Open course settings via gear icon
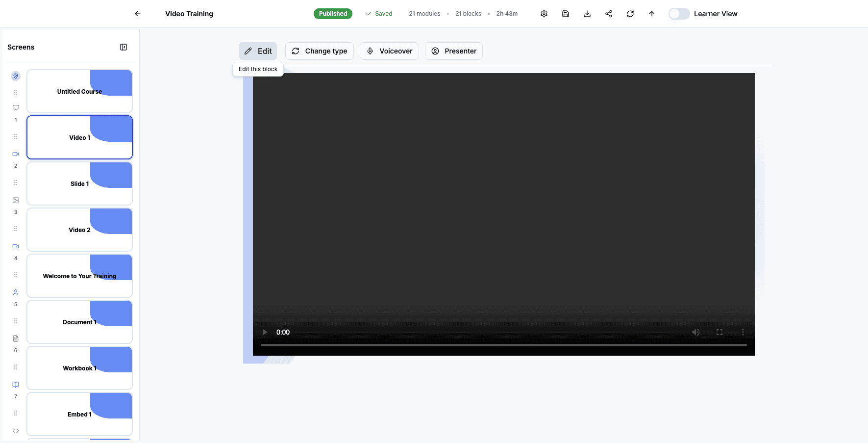The width and height of the screenshot is (868, 443). 544,14
